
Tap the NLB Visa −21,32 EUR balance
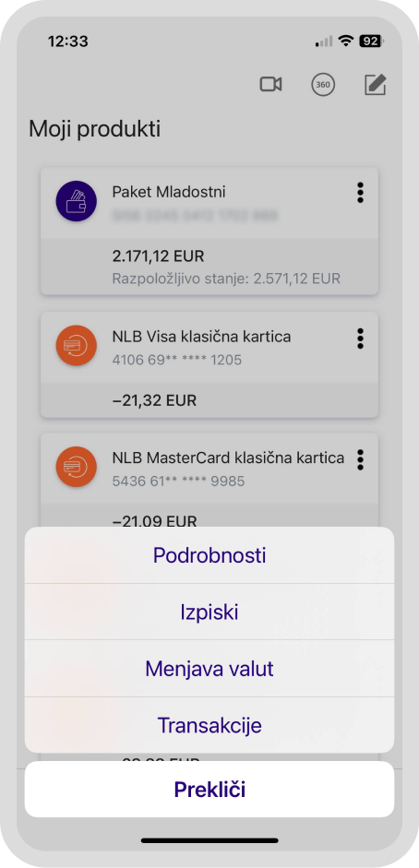coord(154,400)
